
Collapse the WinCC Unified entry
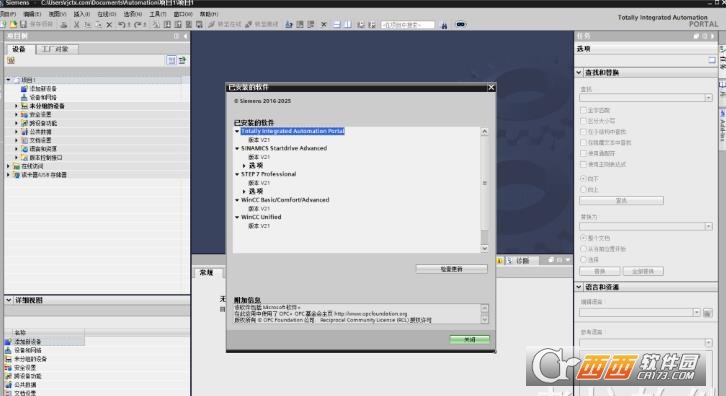pos(237,217)
